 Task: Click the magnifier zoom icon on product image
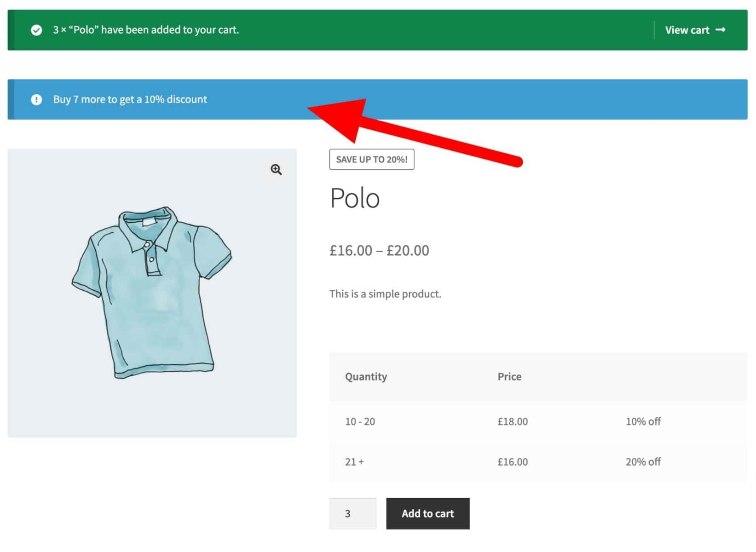pyautogui.click(x=276, y=170)
